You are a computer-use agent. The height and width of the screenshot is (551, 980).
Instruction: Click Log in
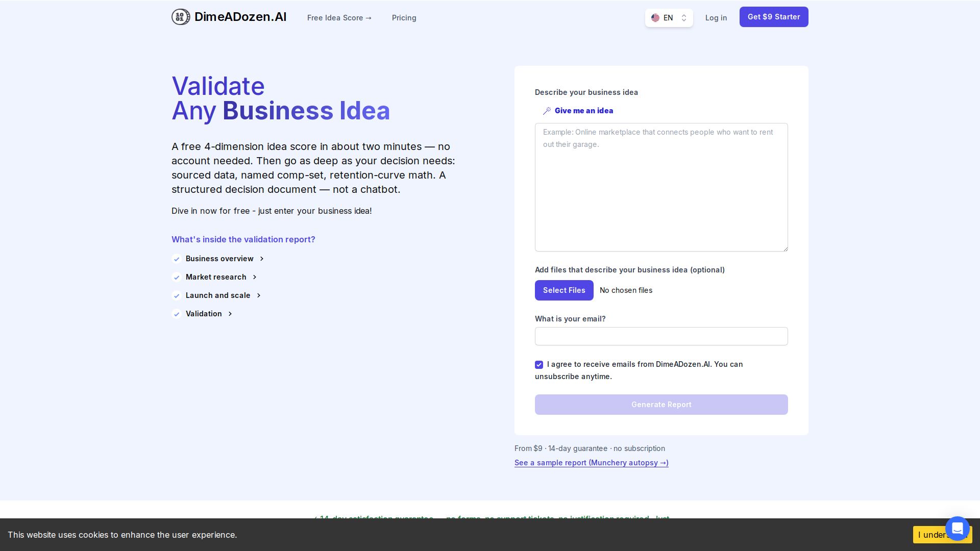716,18
